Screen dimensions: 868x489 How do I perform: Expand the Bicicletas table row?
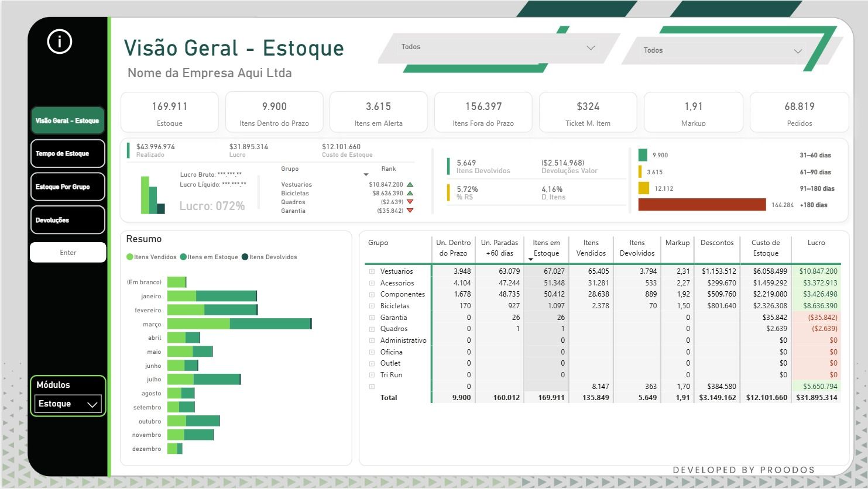click(x=372, y=306)
